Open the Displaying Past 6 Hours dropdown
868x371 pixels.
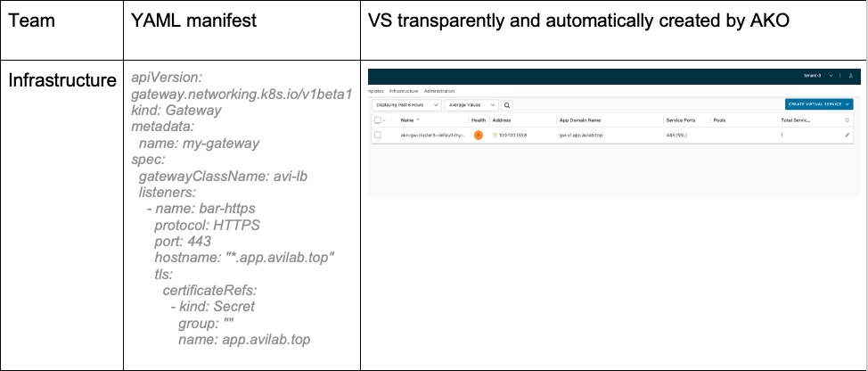click(x=405, y=104)
